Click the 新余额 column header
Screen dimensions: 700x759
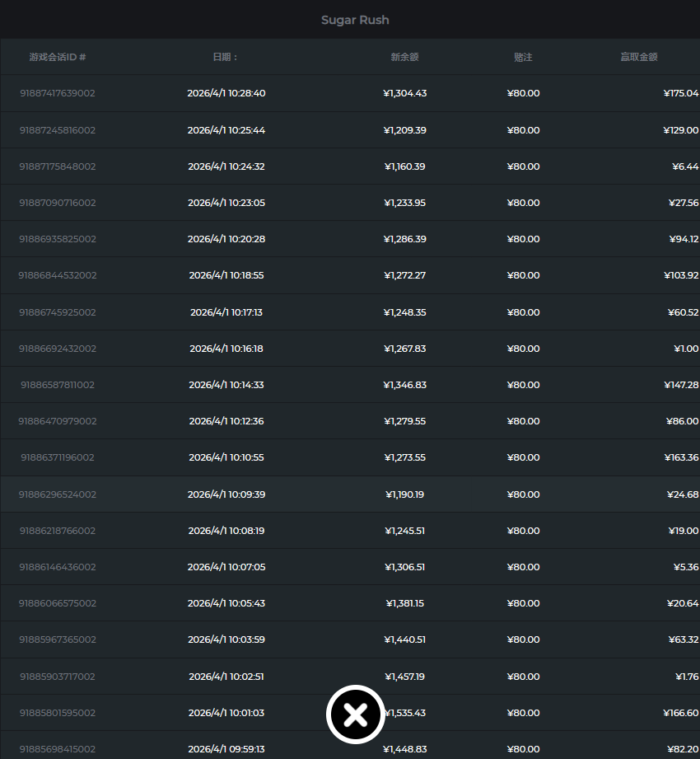[404, 57]
